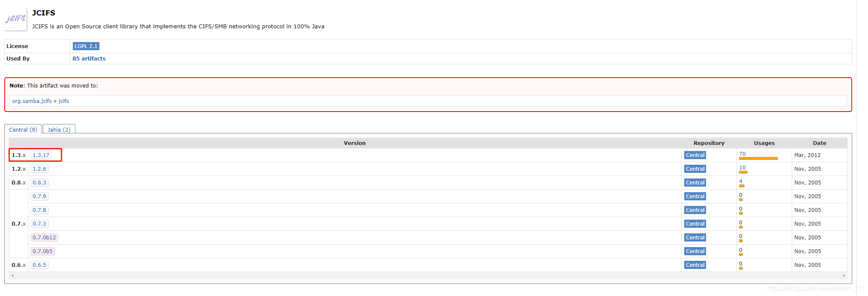Viewport: 868px width, 296px height.
Task: Click the Usages column header
Action: tap(764, 143)
